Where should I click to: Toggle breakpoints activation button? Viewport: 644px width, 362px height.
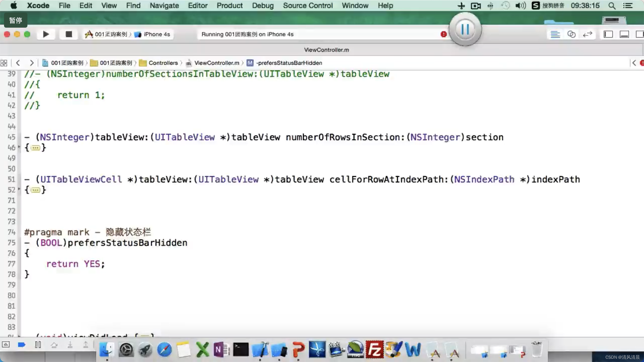coord(22,345)
